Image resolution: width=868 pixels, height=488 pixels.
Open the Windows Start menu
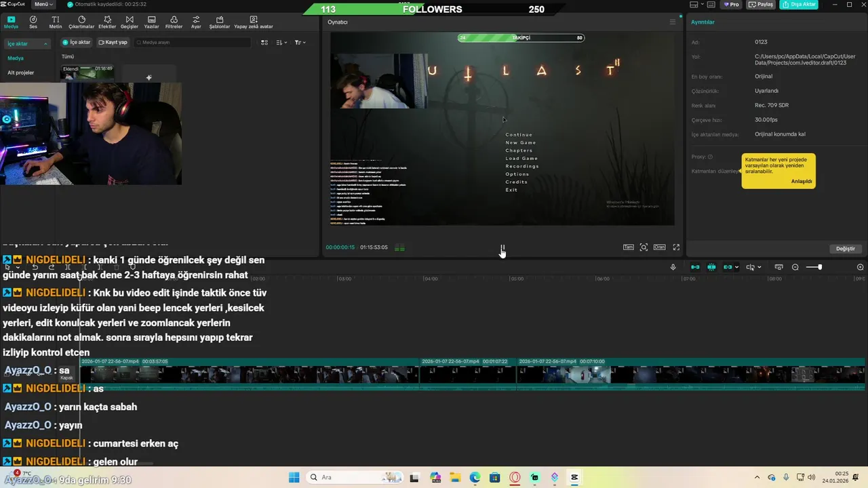click(x=294, y=477)
